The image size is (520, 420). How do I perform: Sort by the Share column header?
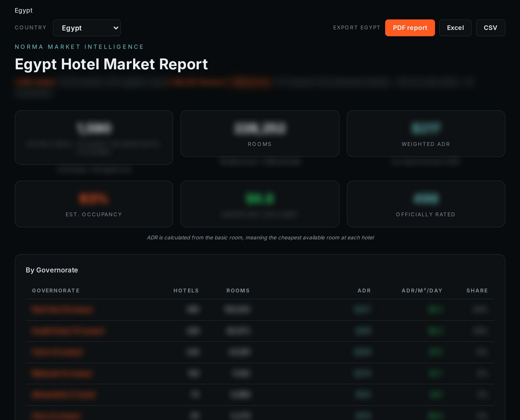[x=477, y=290]
